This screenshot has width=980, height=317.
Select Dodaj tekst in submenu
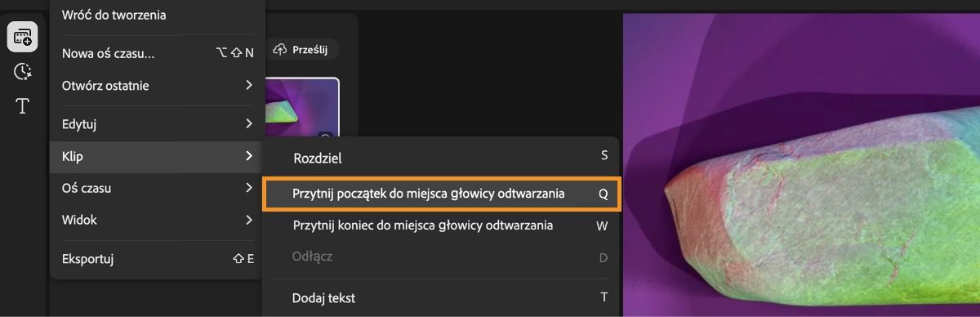pyautogui.click(x=441, y=297)
